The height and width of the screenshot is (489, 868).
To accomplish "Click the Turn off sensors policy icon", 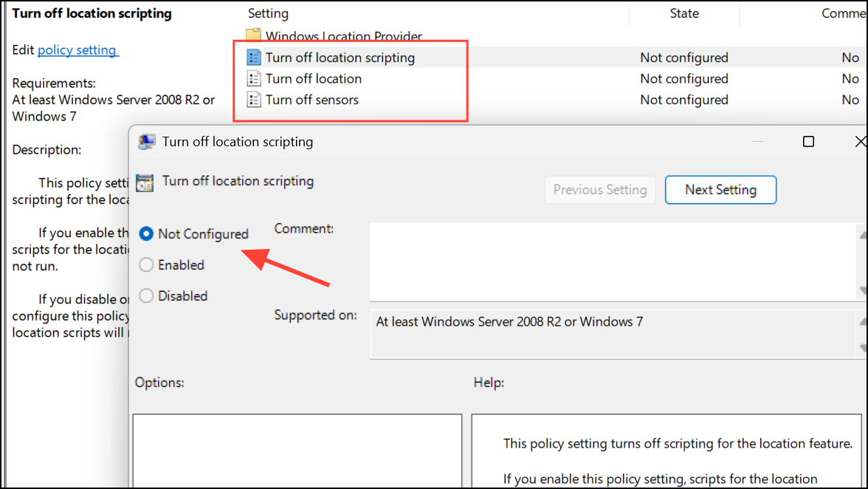I will pyautogui.click(x=254, y=100).
